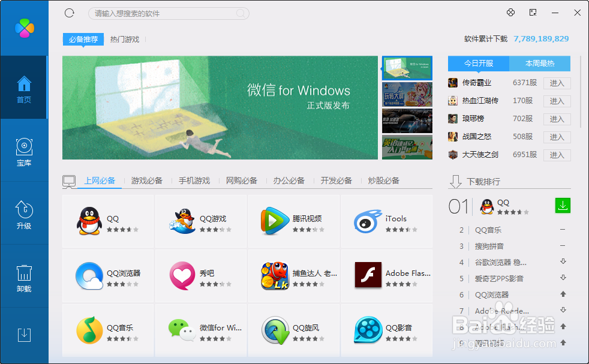Click the right-side vertical scrollbar
Screen dimensions: 589x364
tap(581, 92)
